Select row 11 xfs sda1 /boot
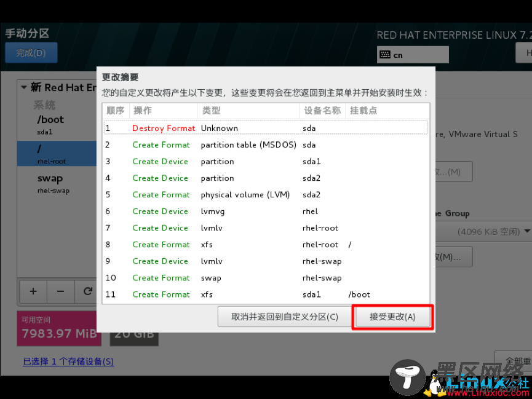 (x=266, y=294)
